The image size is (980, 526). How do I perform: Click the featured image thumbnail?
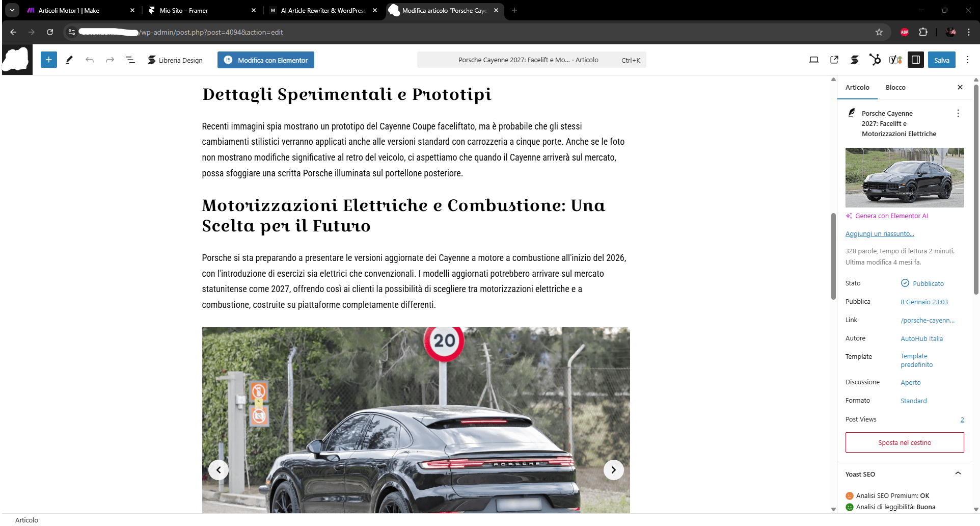coord(904,177)
